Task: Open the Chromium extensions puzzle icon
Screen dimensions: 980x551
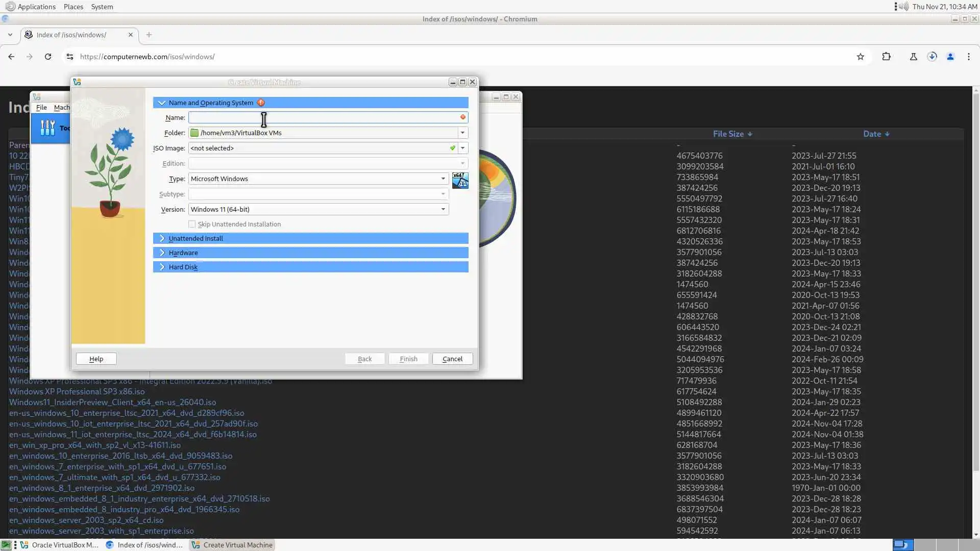Action: (887, 57)
